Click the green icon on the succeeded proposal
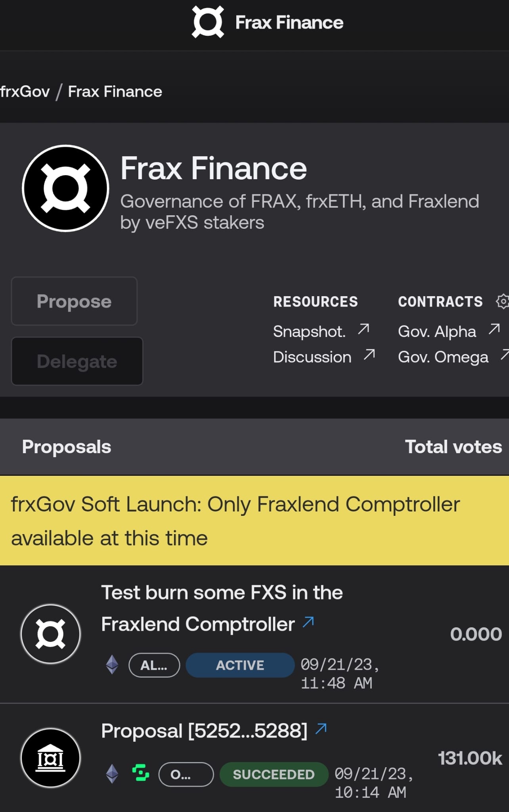The width and height of the screenshot is (509, 812). pyautogui.click(x=141, y=773)
